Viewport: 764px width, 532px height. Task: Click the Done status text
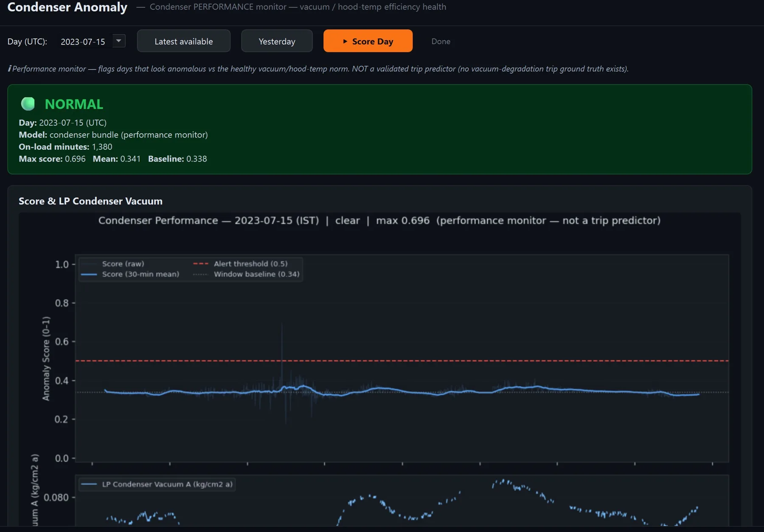click(441, 42)
